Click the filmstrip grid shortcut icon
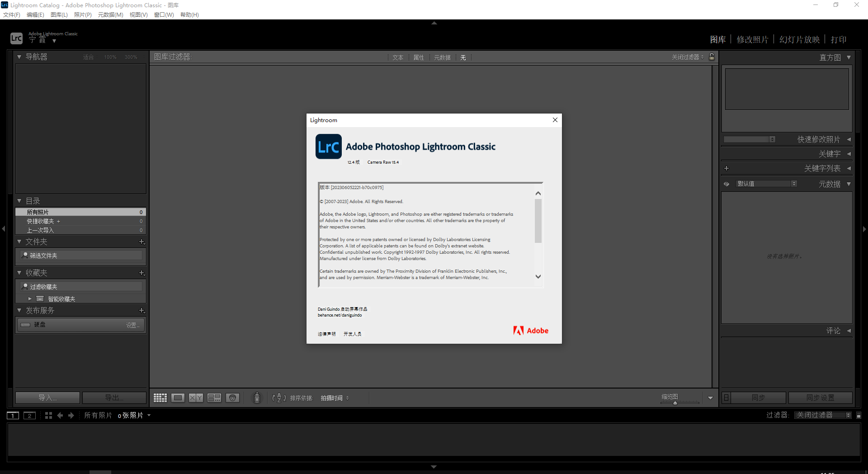This screenshot has width=868, height=474. pos(49,415)
